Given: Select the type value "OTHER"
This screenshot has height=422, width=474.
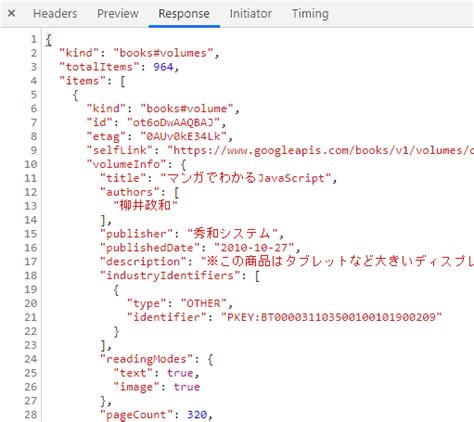Looking at the screenshot, I should pos(204,303).
